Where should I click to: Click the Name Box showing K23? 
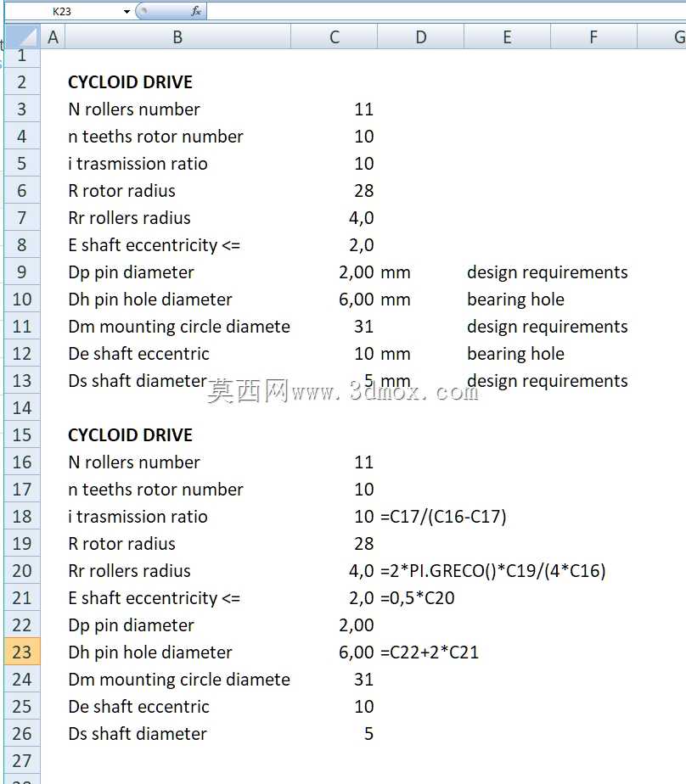point(63,12)
